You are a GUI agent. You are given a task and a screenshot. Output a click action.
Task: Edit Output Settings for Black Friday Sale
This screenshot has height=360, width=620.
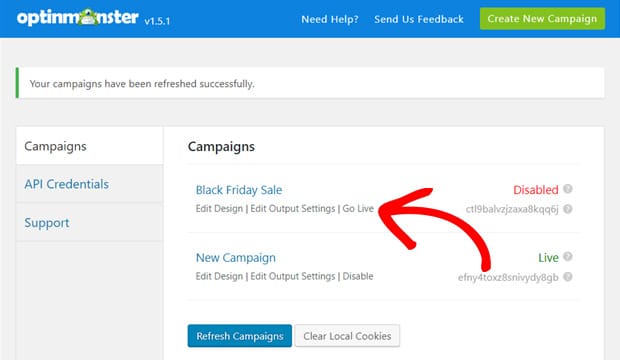click(293, 208)
